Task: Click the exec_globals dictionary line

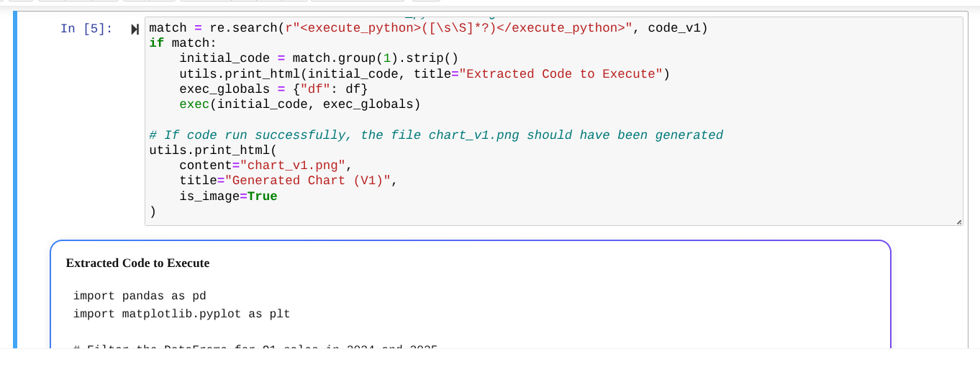Action: pos(273,89)
